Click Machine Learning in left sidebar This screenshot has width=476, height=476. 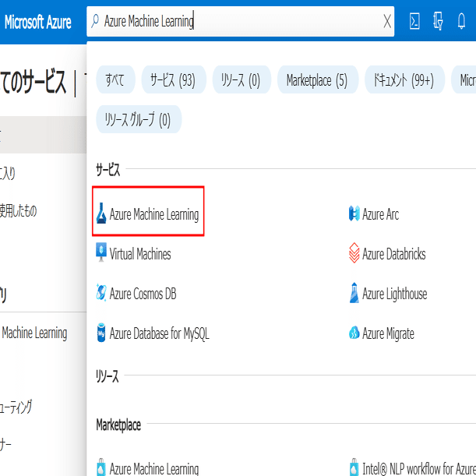point(34,333)
